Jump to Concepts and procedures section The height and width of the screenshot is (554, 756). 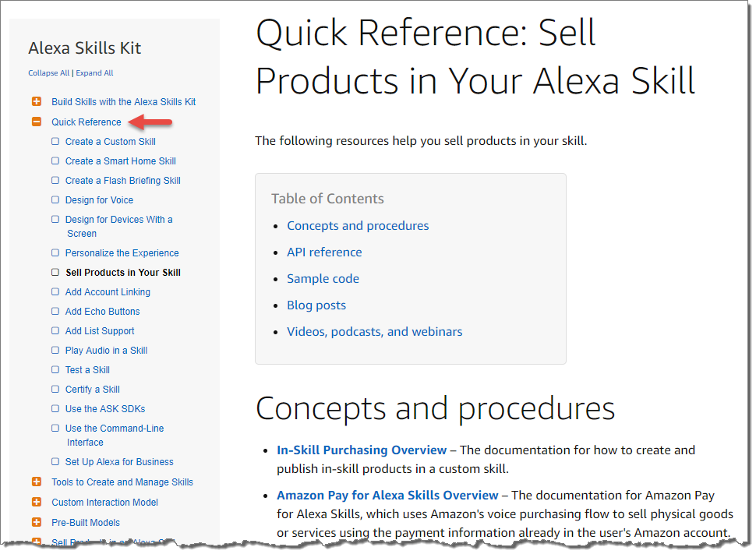coord(358,226)
